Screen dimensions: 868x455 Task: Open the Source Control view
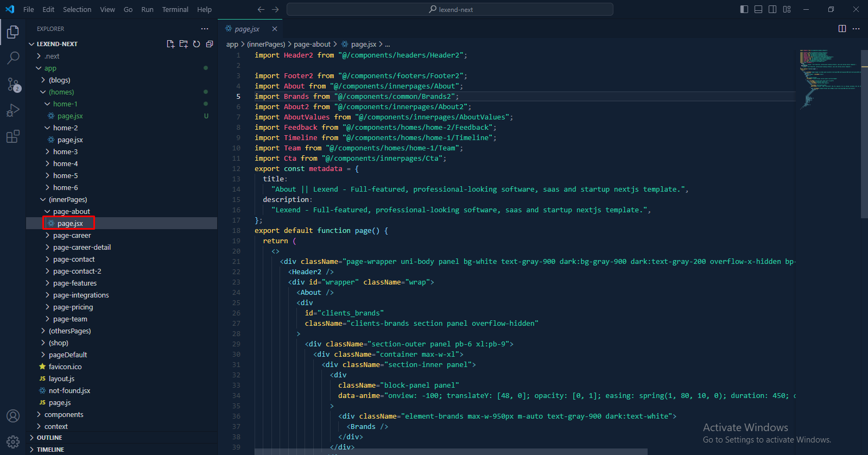(13, 84)
